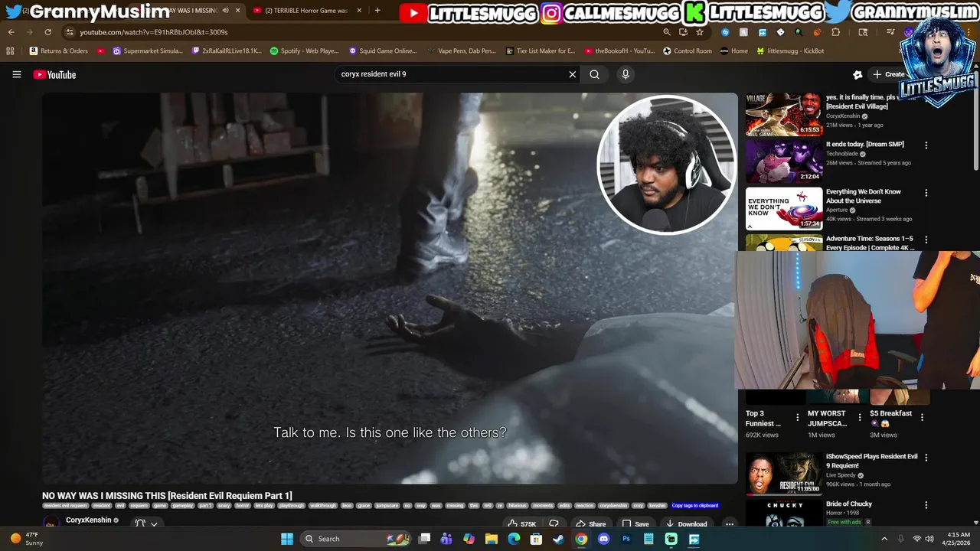
Task: Open options menu for iShowSpeed video
Action: pyautogui.click(x=926, y=458)
